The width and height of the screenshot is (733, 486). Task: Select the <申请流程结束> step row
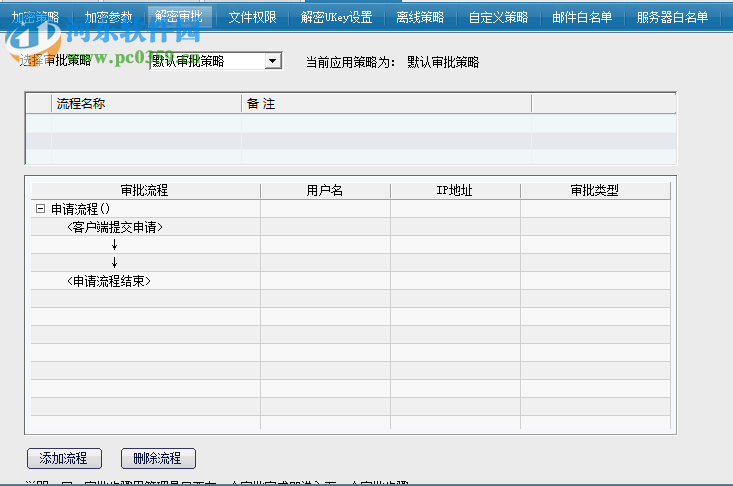click(351, 281)
